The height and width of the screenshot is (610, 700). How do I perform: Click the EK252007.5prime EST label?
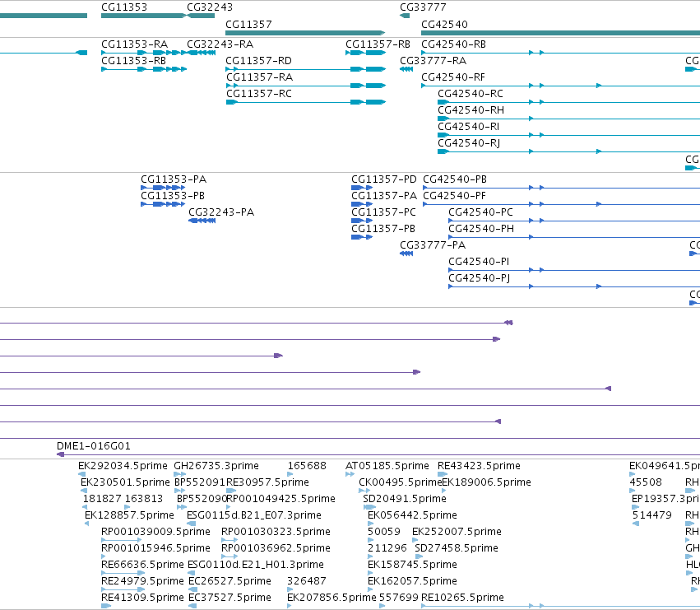click(457, 532)
